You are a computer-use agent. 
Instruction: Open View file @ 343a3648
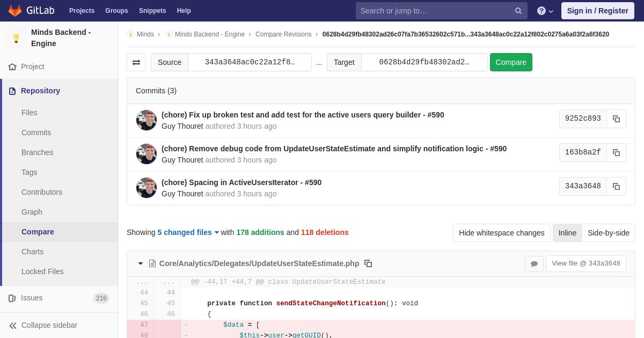coord(586,263)
